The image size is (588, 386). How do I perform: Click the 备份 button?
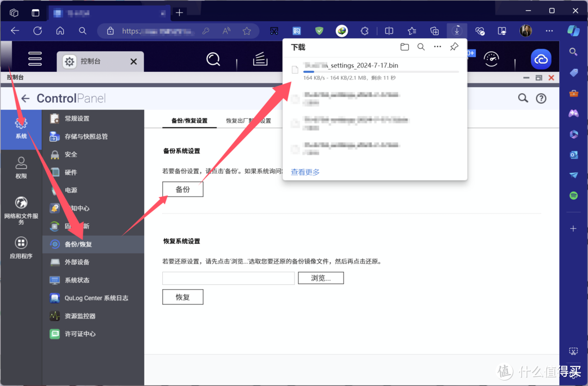click(x=182, y=189)
